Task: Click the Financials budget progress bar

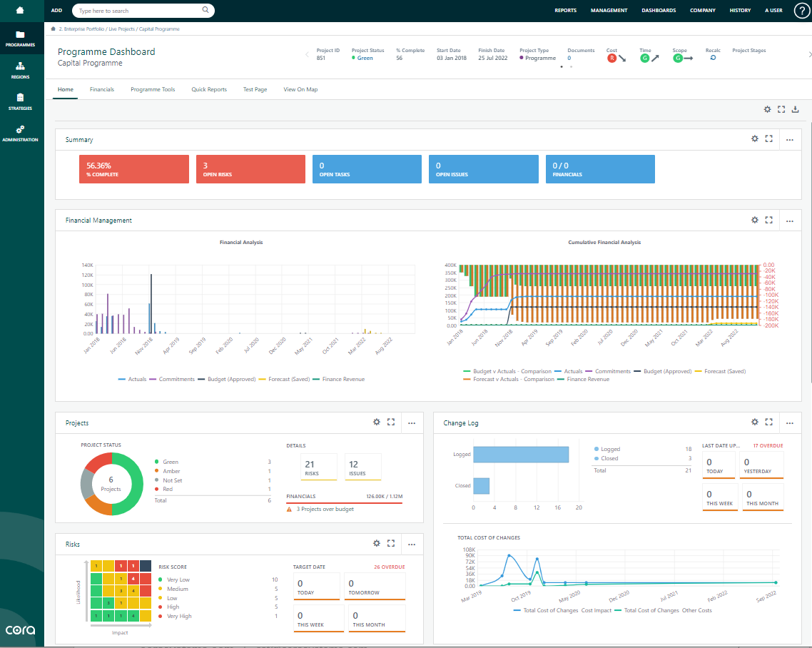Action: pos(345,503)
